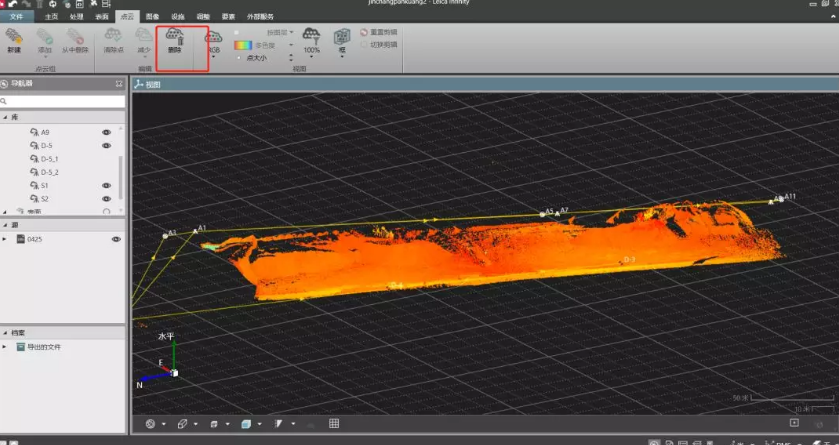Image resolution: width=839 pixels, height=445 pixels.
Task: Click the 从中删除 (Remove from) icon
Action: [75, 37]
